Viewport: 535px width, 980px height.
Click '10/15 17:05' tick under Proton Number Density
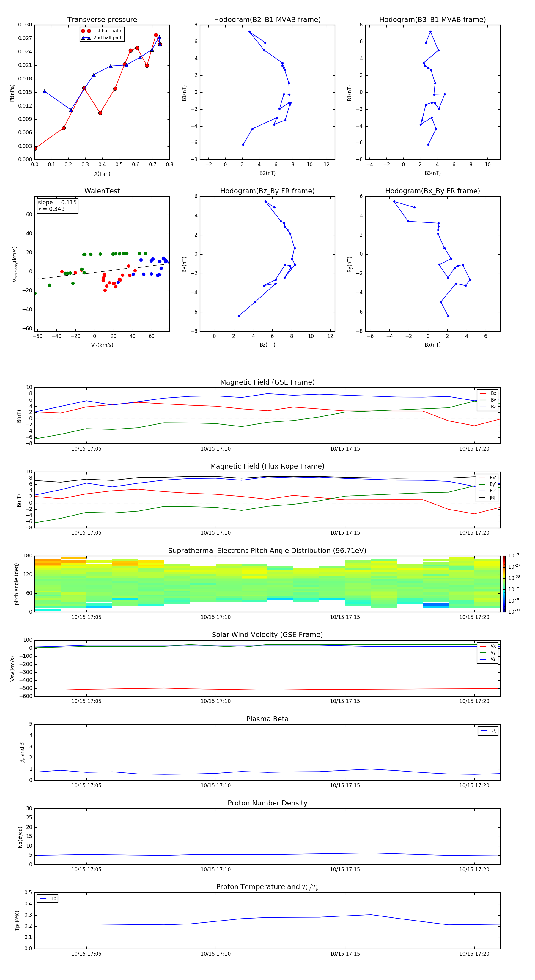tap(86, 870)
